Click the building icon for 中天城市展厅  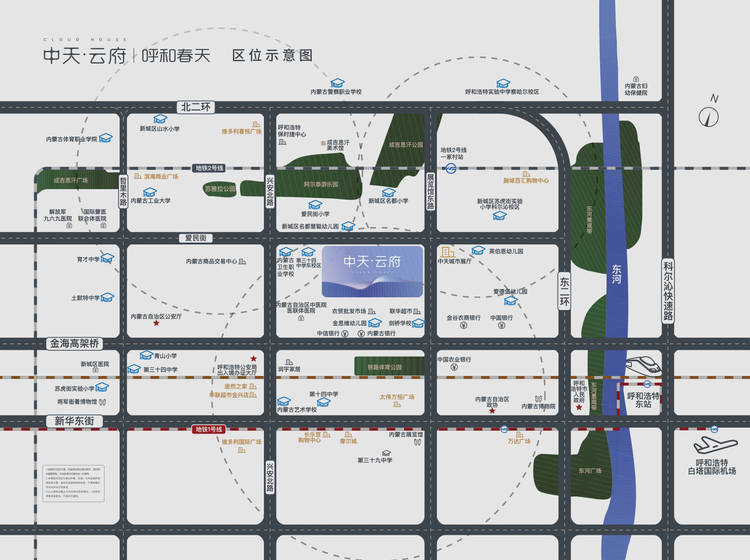point(447,250)
